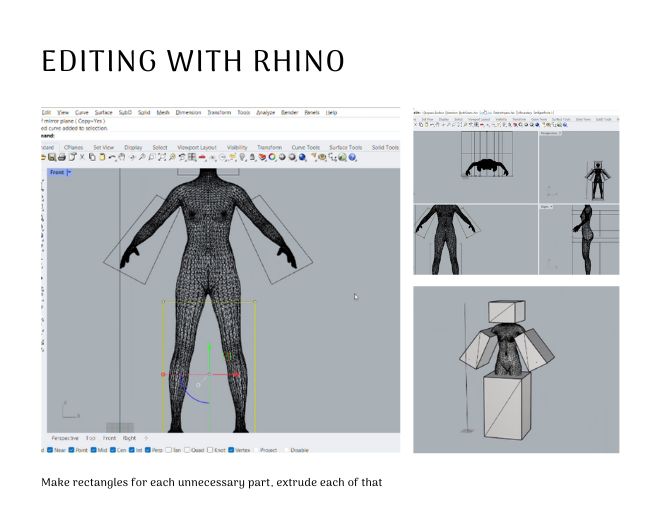Select the Rotate view icon

pos(132,157)
